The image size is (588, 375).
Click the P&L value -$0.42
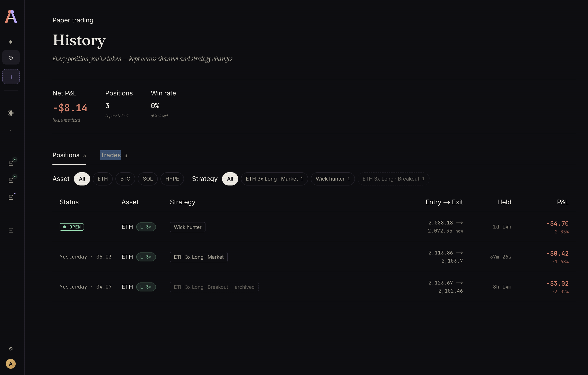(x=558, y=253)
